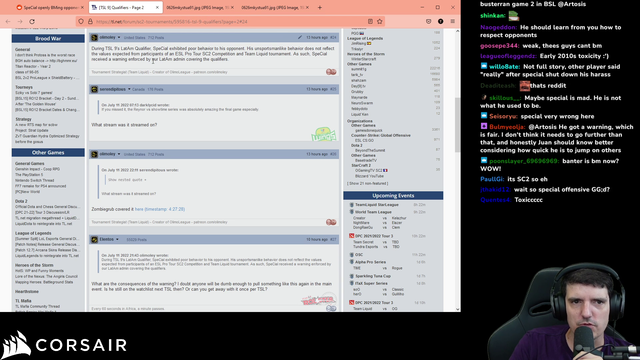Click olimoley's avatar icon on post #24
The image size is (640, 360).
click(94, 38)
